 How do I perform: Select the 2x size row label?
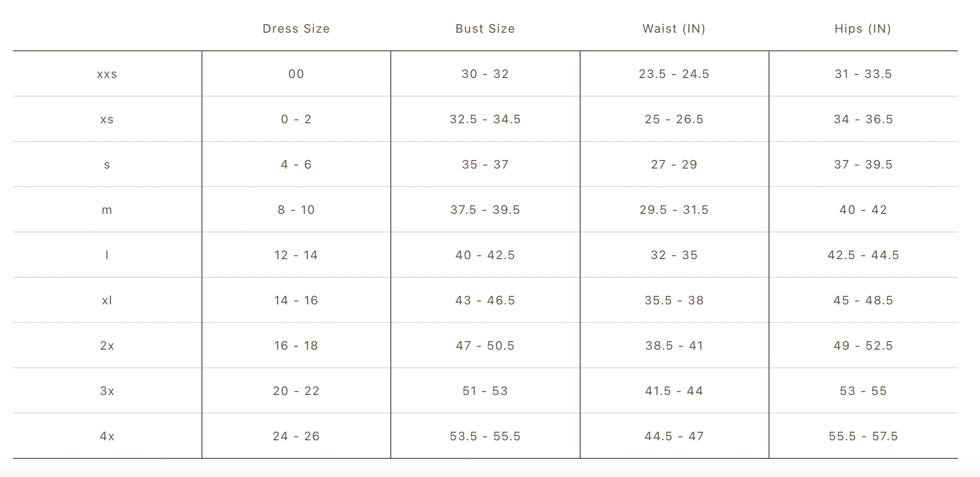click(x=107, y=346)
